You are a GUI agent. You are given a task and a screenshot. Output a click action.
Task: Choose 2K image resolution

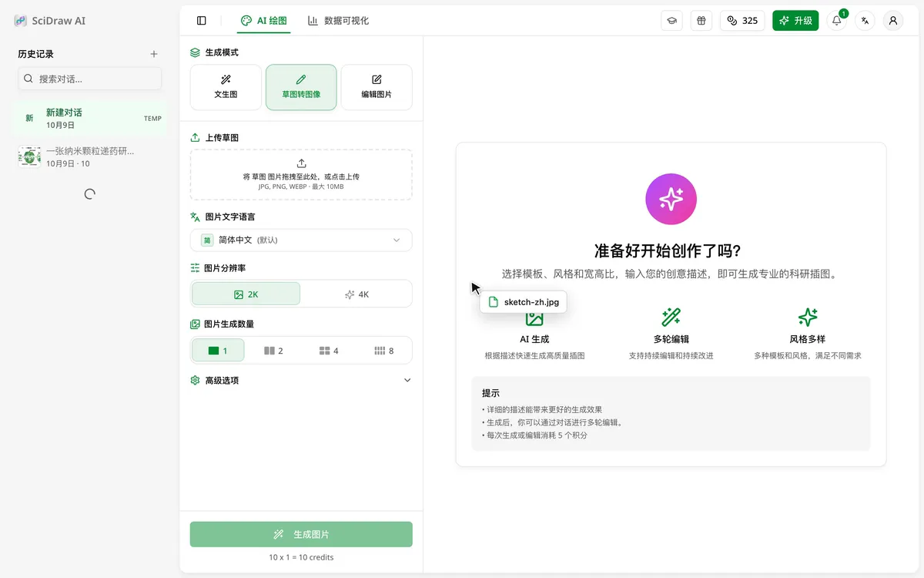[x=246, y=294]
